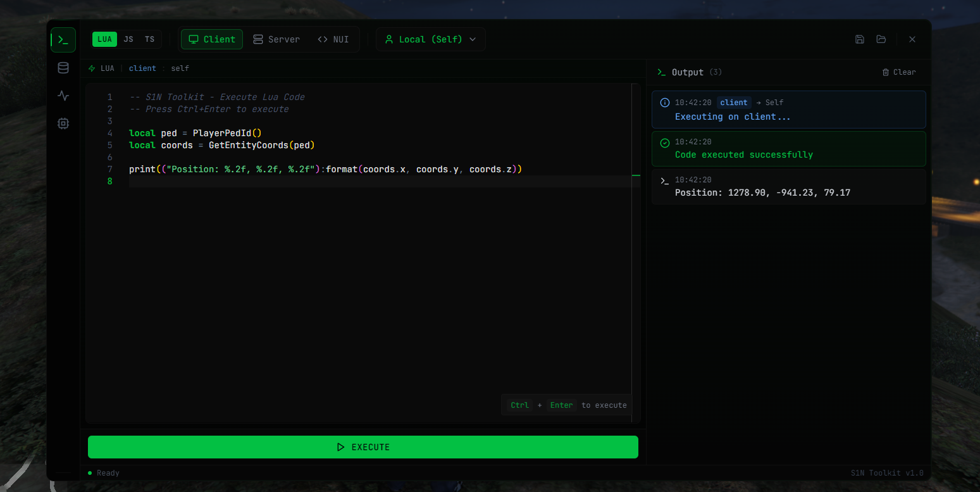980x492 pixels.
Task: Open the Local (Self) target dropdown
Action: point(431,39)
